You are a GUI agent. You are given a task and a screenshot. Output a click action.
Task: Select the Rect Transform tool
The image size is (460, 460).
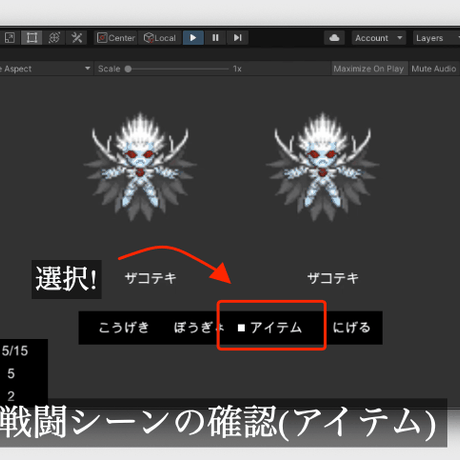32,38
